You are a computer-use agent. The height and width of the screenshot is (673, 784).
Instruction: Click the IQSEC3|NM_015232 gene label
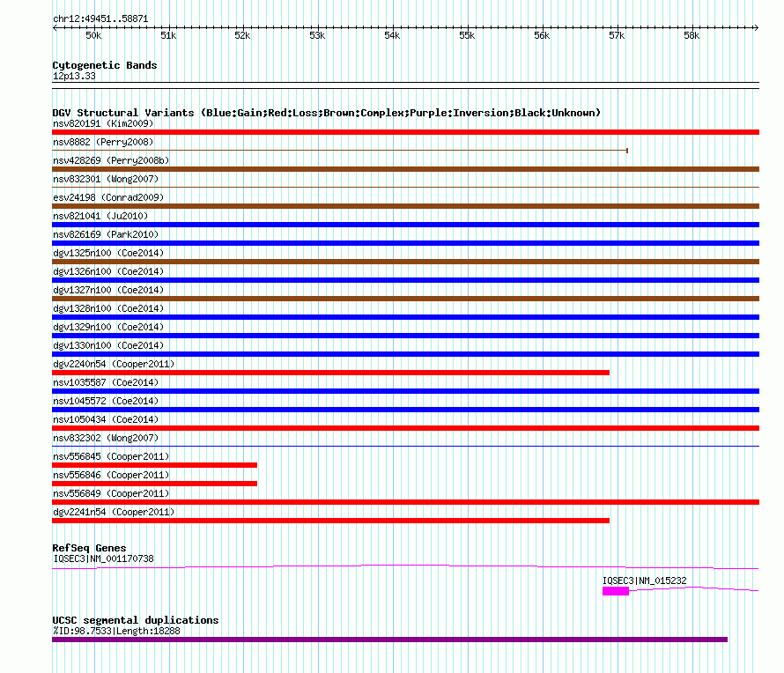[645, 581]
